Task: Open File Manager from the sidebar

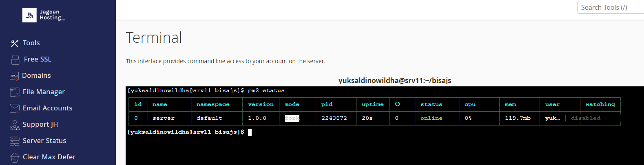Action: 44,92
